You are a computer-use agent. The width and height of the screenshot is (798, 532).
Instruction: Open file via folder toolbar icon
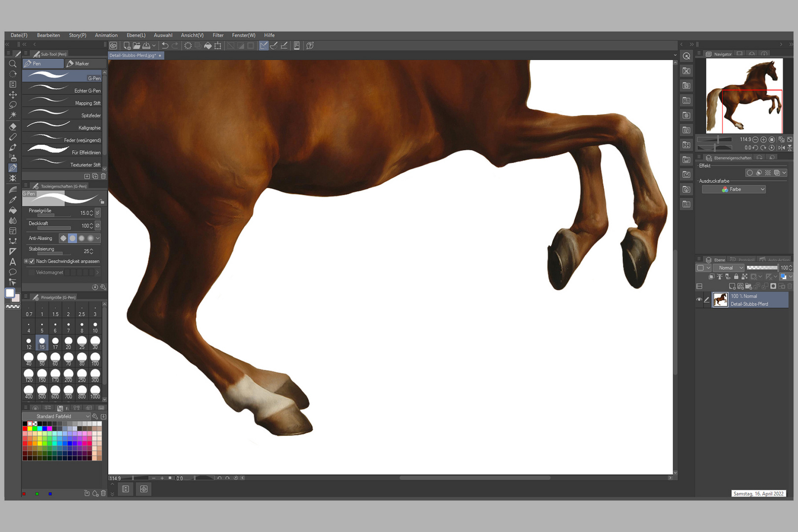[x=136, y=45]
